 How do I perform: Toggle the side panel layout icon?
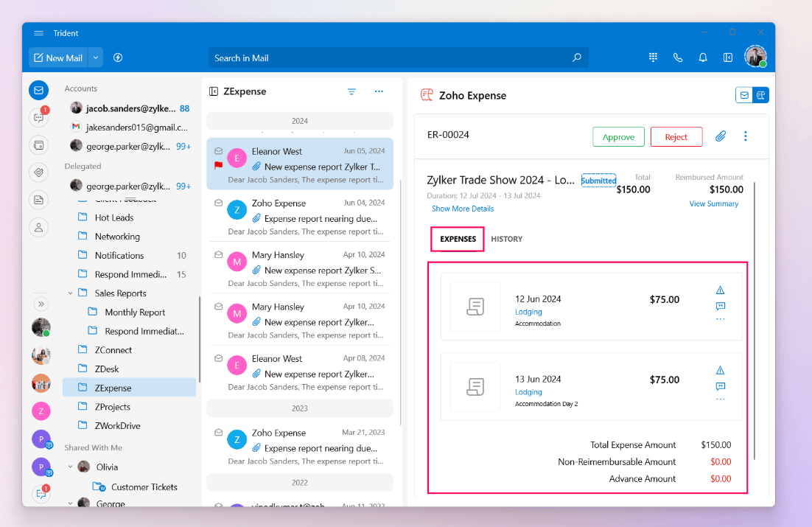[x=727, y=57]
